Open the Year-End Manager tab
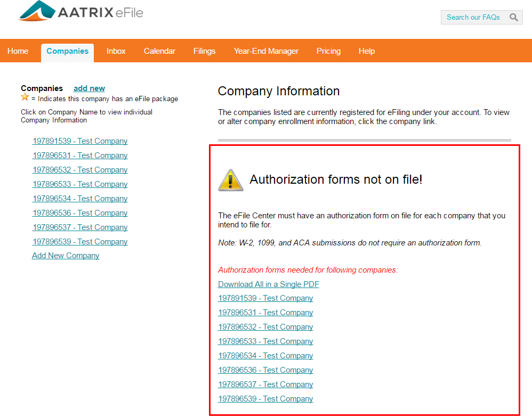Image resolution: width=532 pixels, height=418 pixels. [266, 51]
